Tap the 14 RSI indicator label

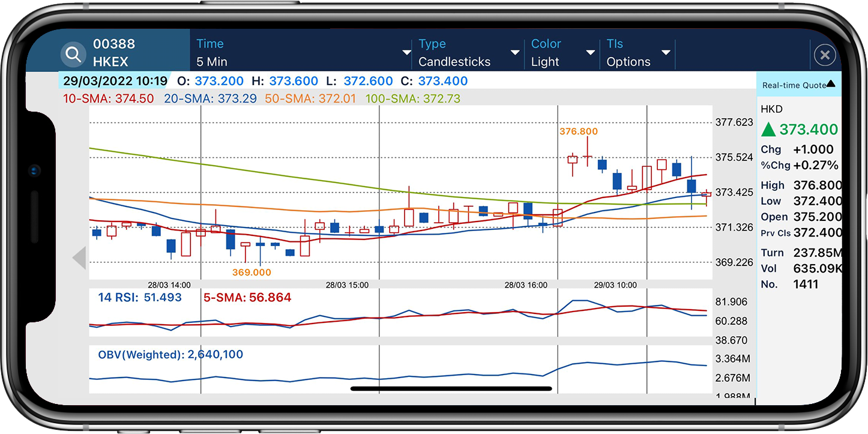(x=139, y=297)
